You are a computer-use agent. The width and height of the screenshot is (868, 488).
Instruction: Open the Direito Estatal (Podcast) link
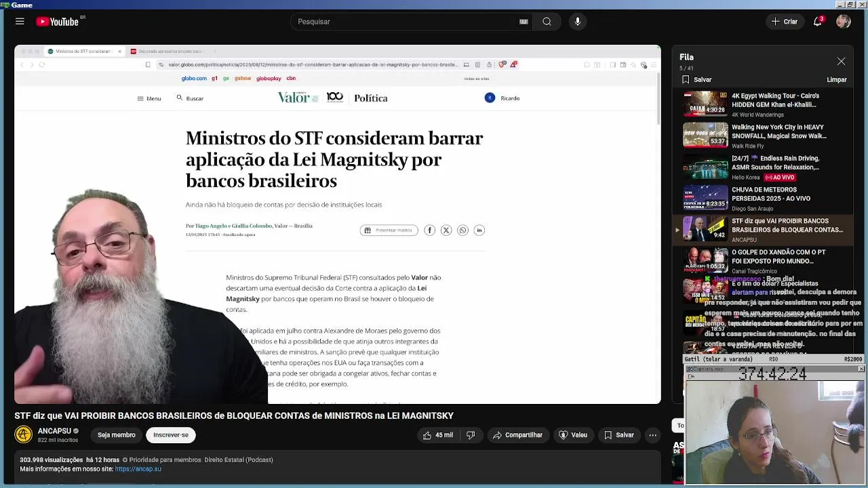239,460
